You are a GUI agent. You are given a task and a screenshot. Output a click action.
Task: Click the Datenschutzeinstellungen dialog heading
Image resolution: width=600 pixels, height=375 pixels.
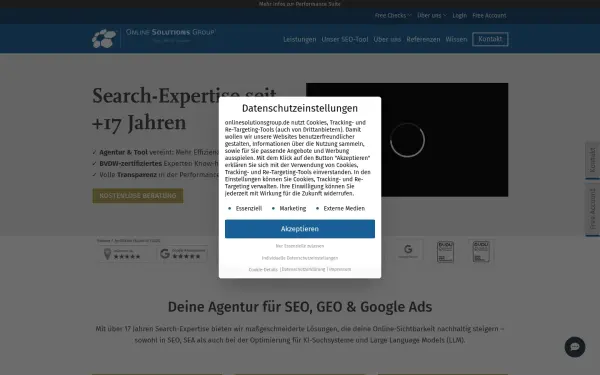(300, 108)
